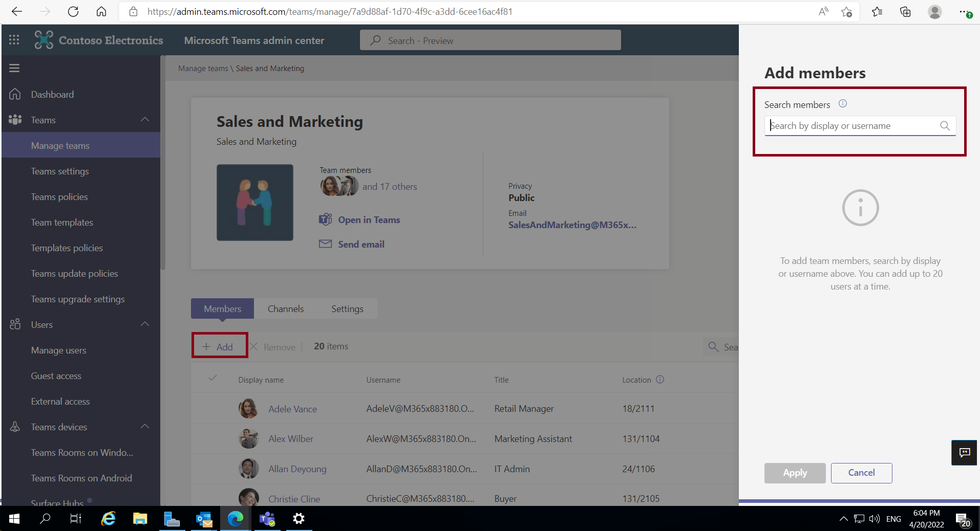
Task: Open Teams Rooms on Android in sidebar
Action: [x=81, y=478]
